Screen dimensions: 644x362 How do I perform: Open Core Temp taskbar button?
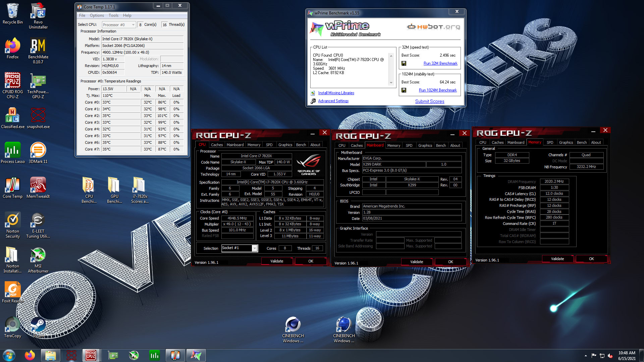click(175, 355)
